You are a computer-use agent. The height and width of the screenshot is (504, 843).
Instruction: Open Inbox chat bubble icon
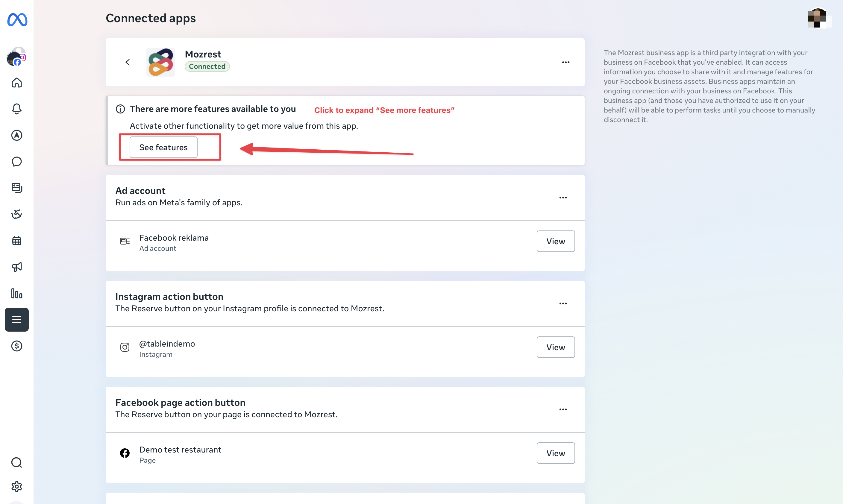17,161
